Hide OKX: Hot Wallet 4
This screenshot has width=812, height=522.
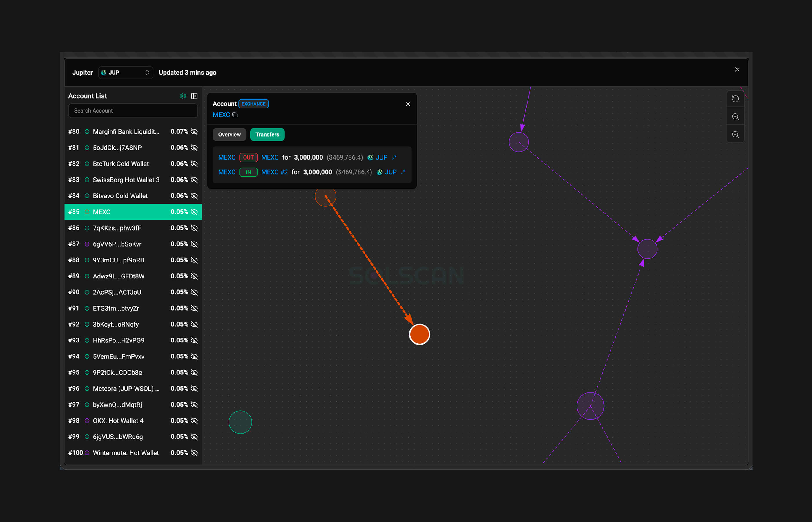(x=194, y=421)
